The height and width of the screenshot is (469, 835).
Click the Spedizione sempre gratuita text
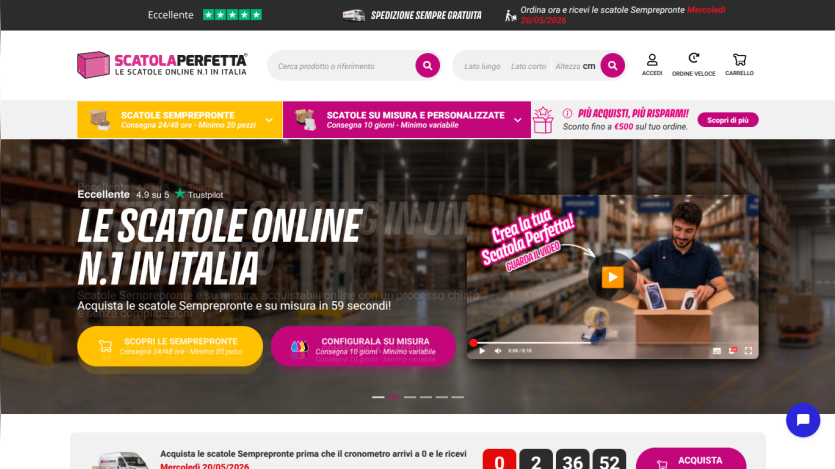(x=426, y=15)
